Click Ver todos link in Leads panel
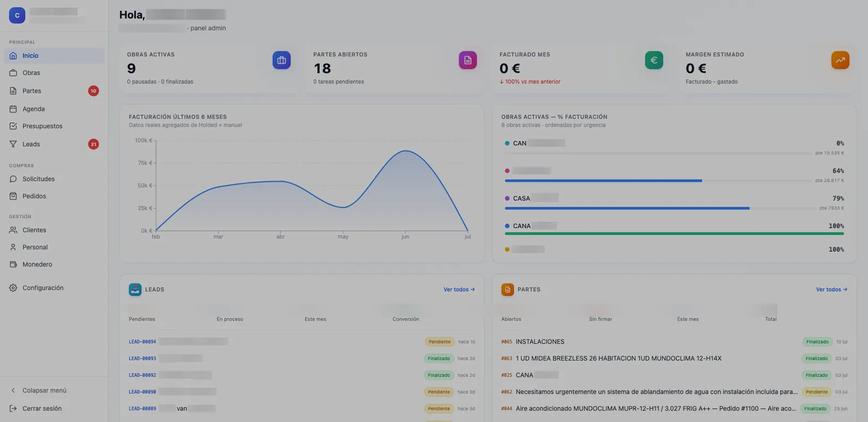The width and height of the screenshot is (868, 422). point(459,290)
